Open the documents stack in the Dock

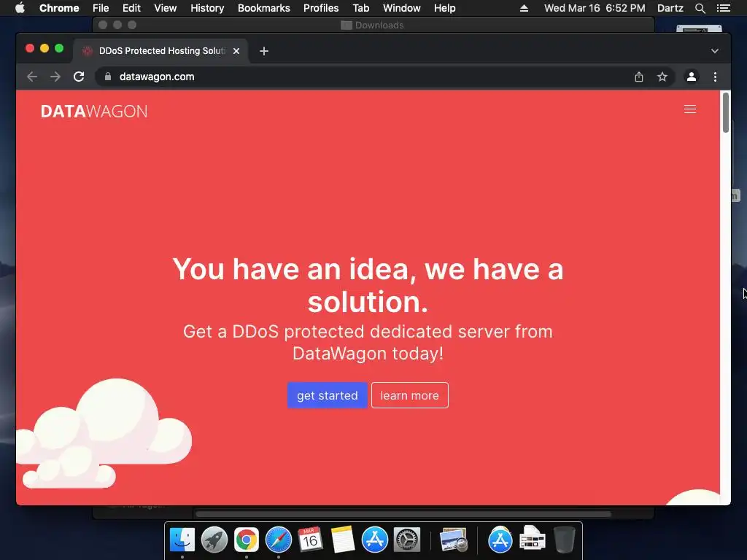coord(532,539)
